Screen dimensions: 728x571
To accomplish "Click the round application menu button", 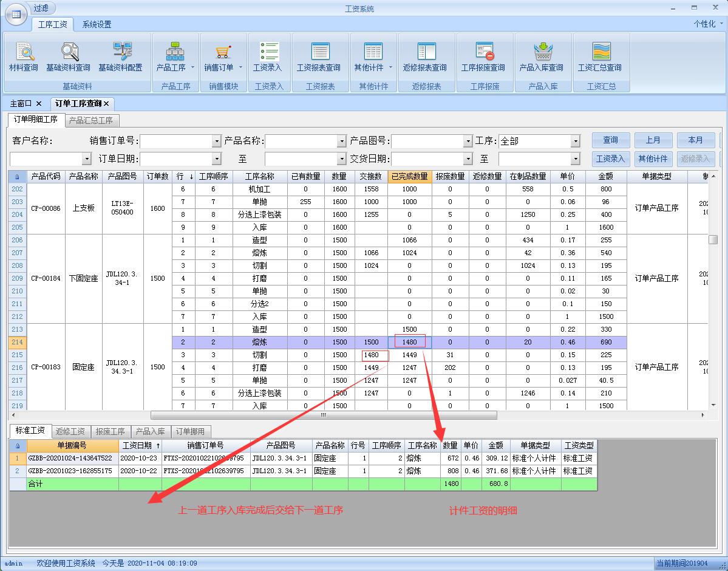I will (x=16, y=15).
